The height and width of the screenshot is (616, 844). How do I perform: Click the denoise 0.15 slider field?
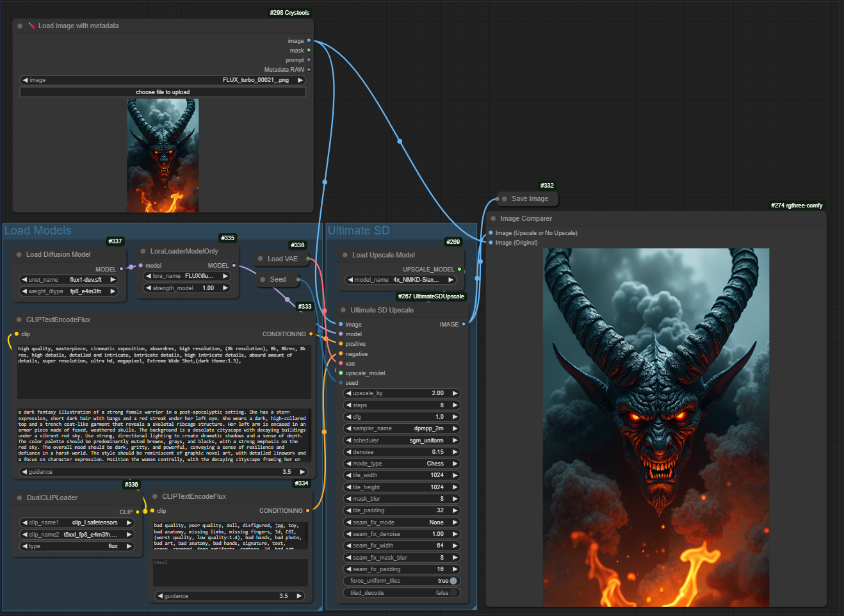pyautogui.click(x=402, y=452)
